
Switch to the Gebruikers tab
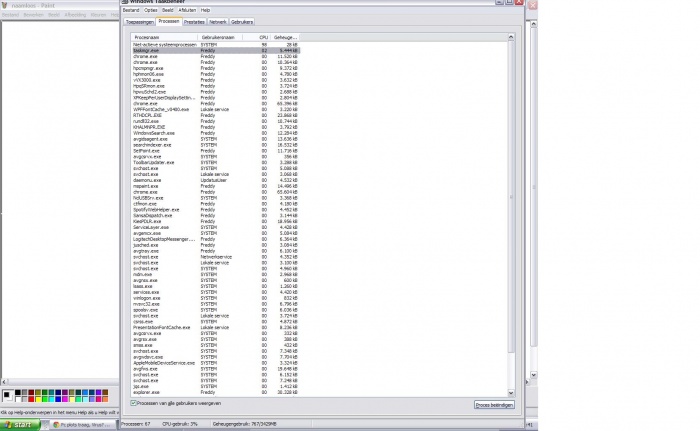tap(242, 22)
